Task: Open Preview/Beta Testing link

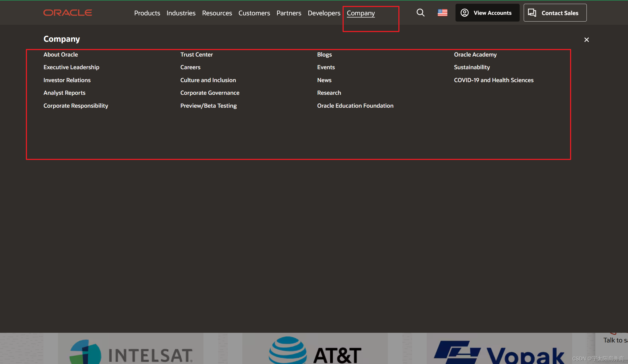Action: (208, 106)
